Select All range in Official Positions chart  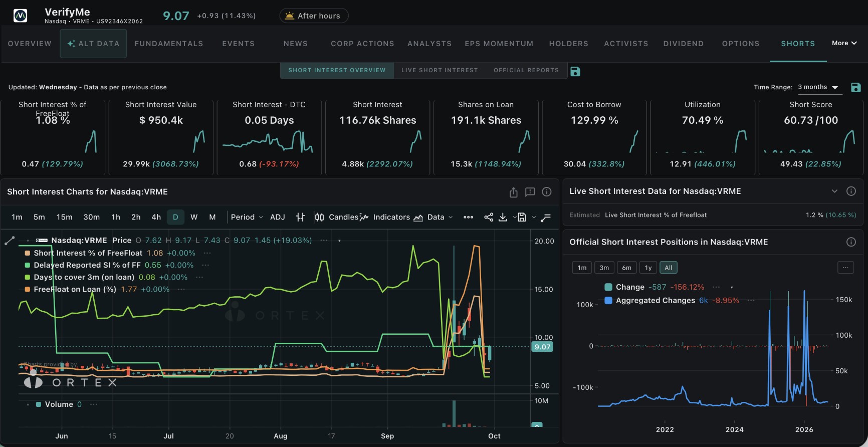point(669,268)
